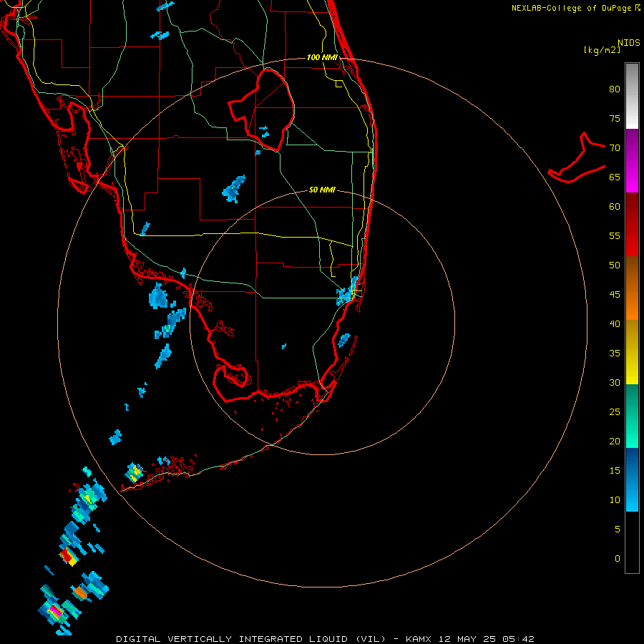The height and width of the screenshot is (644, 644).
Task: Click the orange-cored storm cell offshore
Action: [80, 592]
